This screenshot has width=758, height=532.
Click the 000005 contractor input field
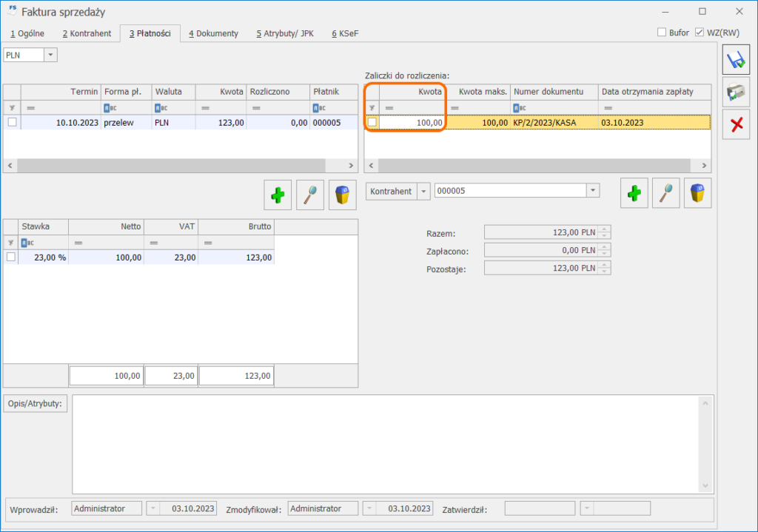(x=511, y=191)
